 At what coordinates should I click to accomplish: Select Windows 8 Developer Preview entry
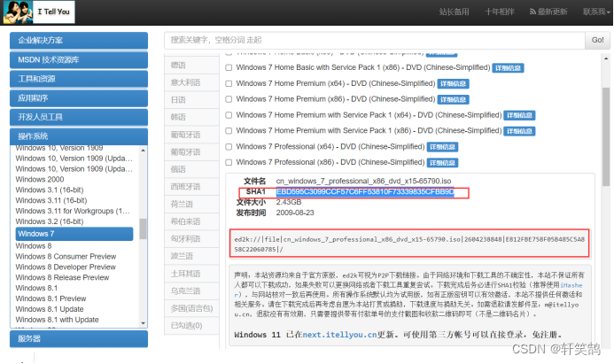pyautogui.click(x=66, y=267)
